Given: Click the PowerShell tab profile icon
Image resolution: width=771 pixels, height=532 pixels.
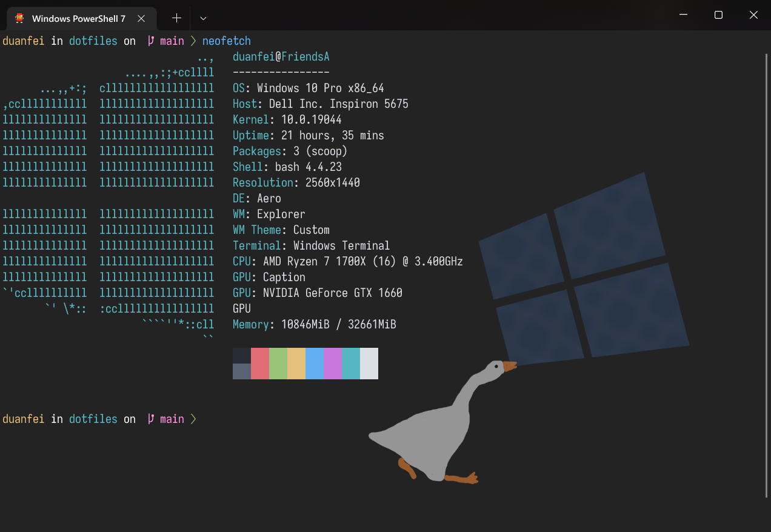Looking at the screenshot, I should 20,19.
